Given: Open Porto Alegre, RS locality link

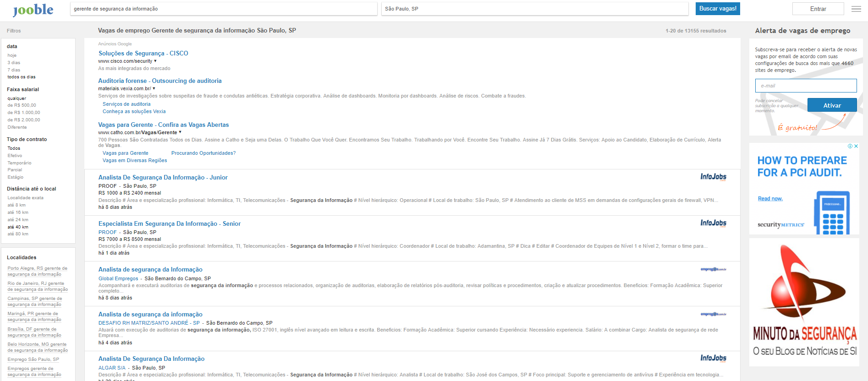Looking at the screenshot, I should coord(37,271).
